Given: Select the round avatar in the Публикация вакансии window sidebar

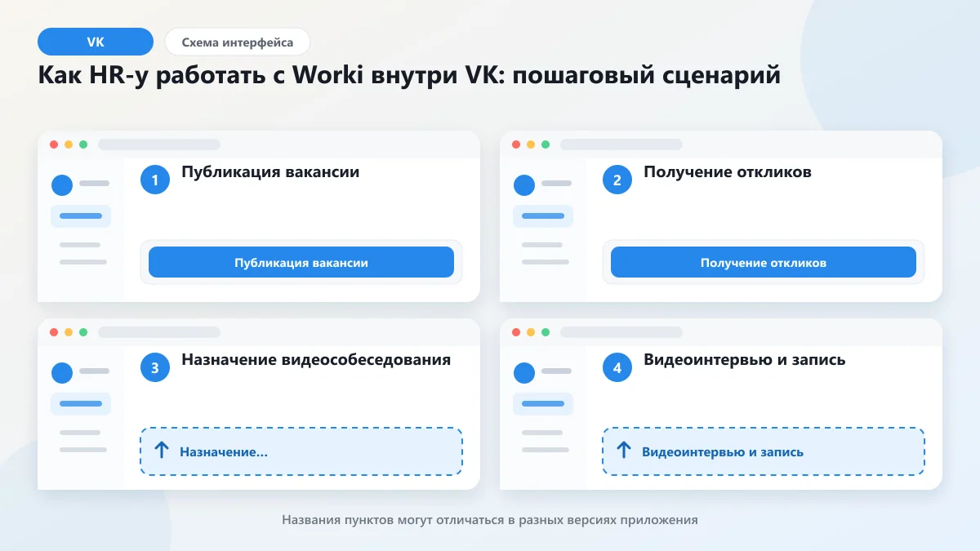Looking at the screenshot, I should pyautogui.click(x=62, y=186).
